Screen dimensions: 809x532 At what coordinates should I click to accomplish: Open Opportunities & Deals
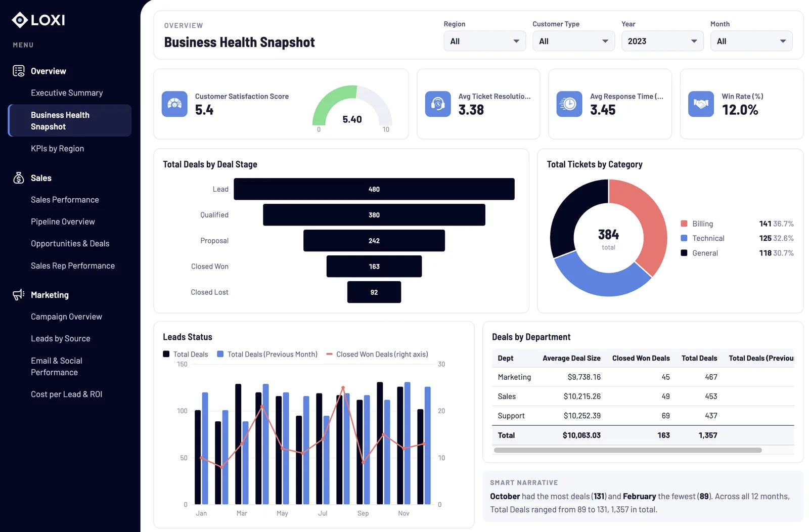(70, 244)
